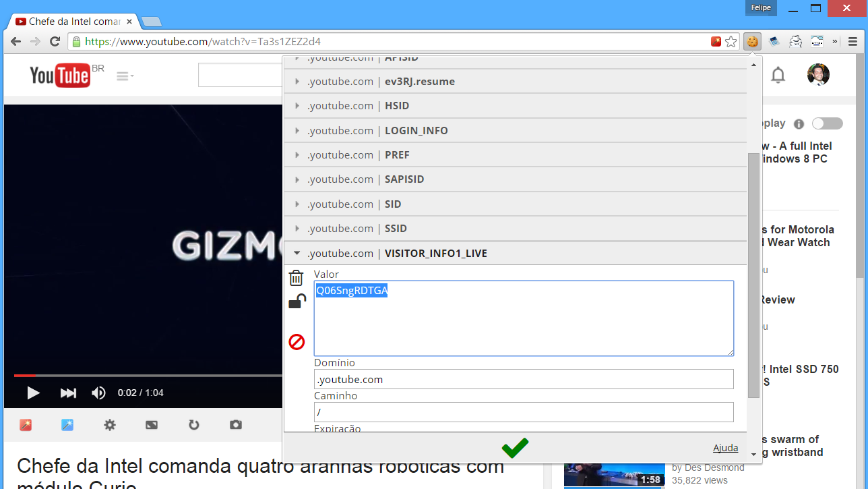Image resolution: width=868 pixels, height=489 pixels.
Task: Expand the .youtube.com PREF cookie
Action: pyautogui.click(x=516, y=155)
